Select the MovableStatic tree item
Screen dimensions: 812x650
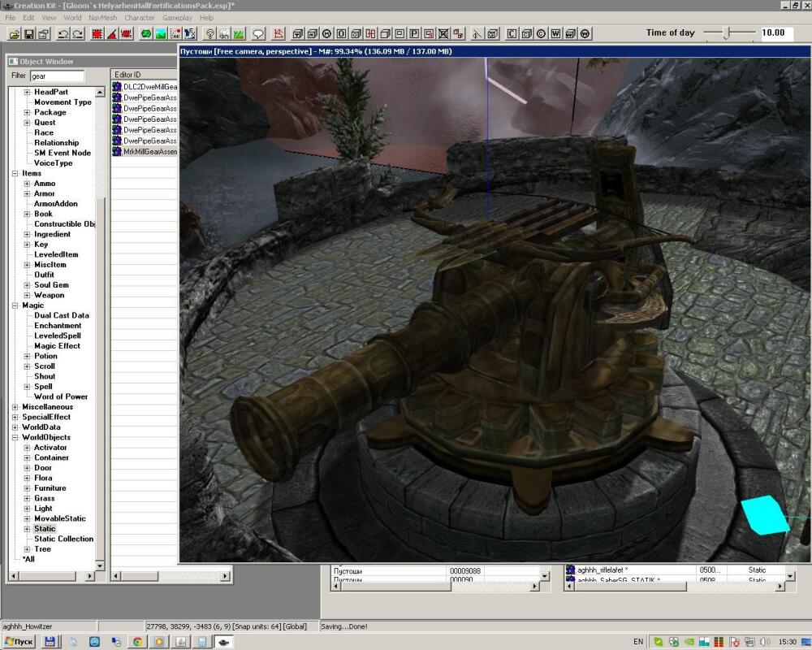(59, 518)
